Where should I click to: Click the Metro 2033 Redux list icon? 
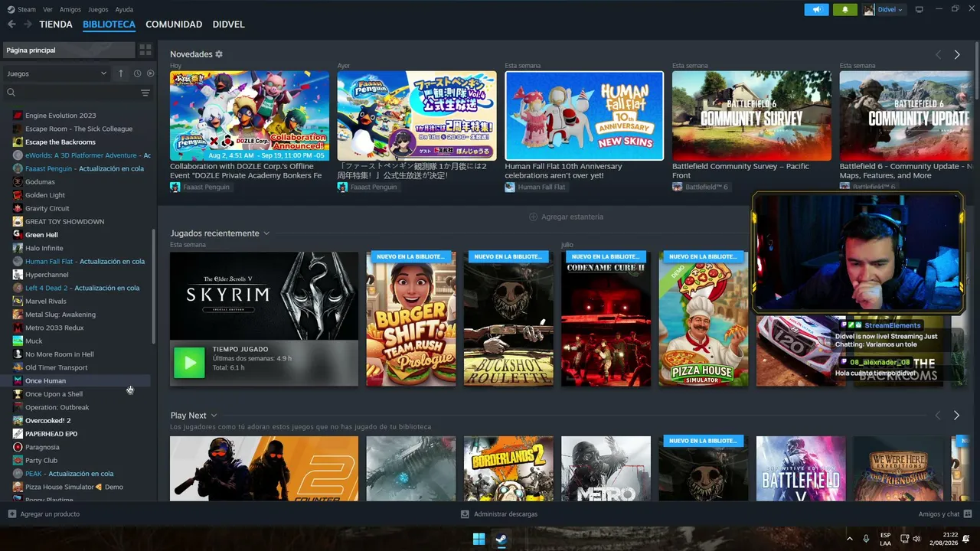coord(18,328)
